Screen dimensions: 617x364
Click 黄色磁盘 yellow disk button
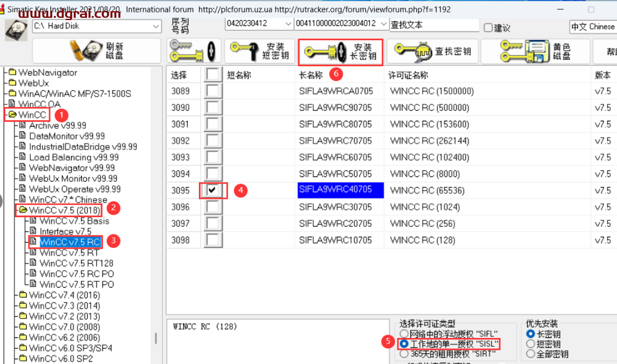pyautogui.click(x=535, y=51)
